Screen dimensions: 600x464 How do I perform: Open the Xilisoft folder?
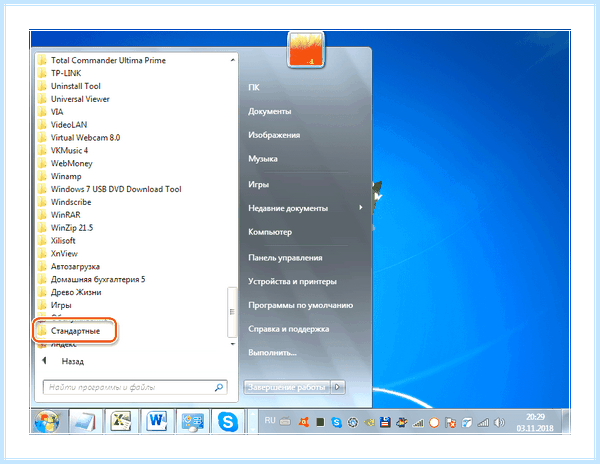click(x=63, y=241)
